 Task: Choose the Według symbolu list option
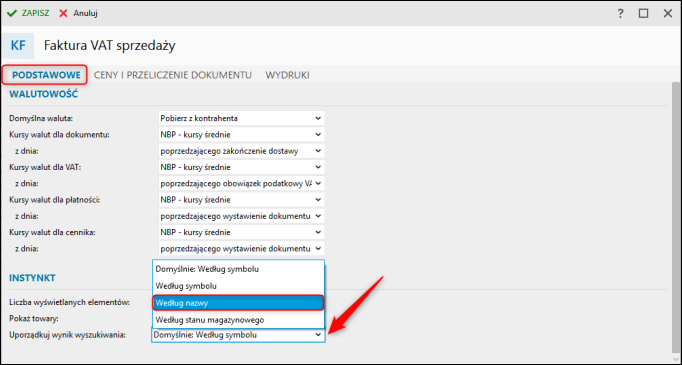[238, 286]
